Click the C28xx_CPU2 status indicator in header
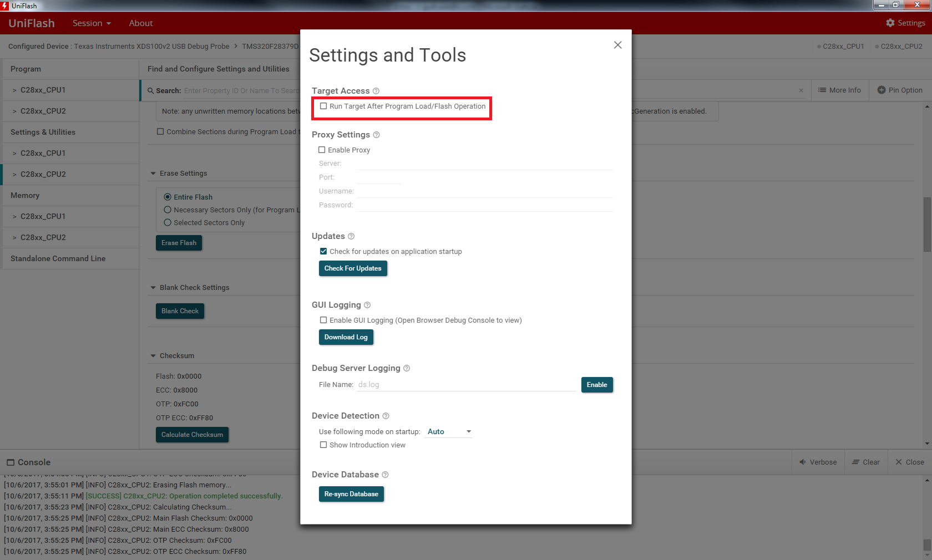Image resolution: width=932 pixels, height=560 pixels. (899, 47)
